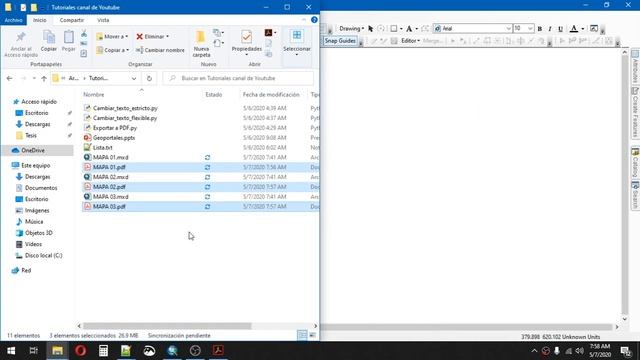Expand the address bar history dropdown
This screenshot has height=360, width=640.
coord(134,78)
